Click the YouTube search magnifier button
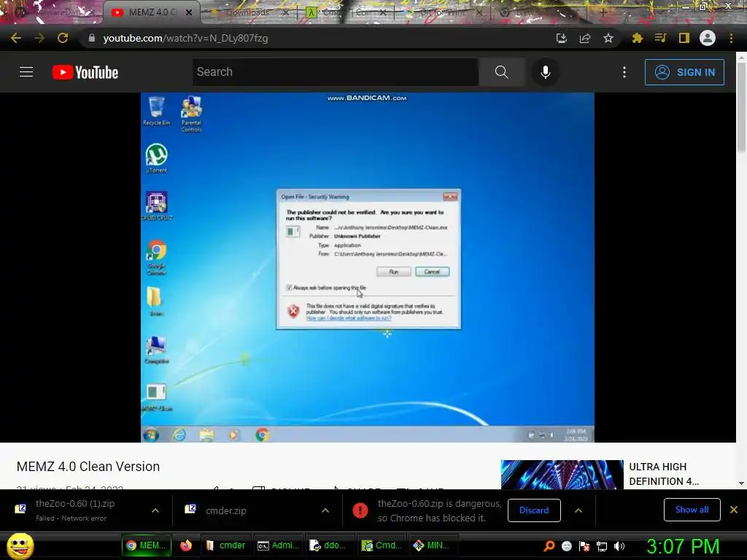This screenshot has width=747, height=560. pyautogui.click(x=502, y=72)
